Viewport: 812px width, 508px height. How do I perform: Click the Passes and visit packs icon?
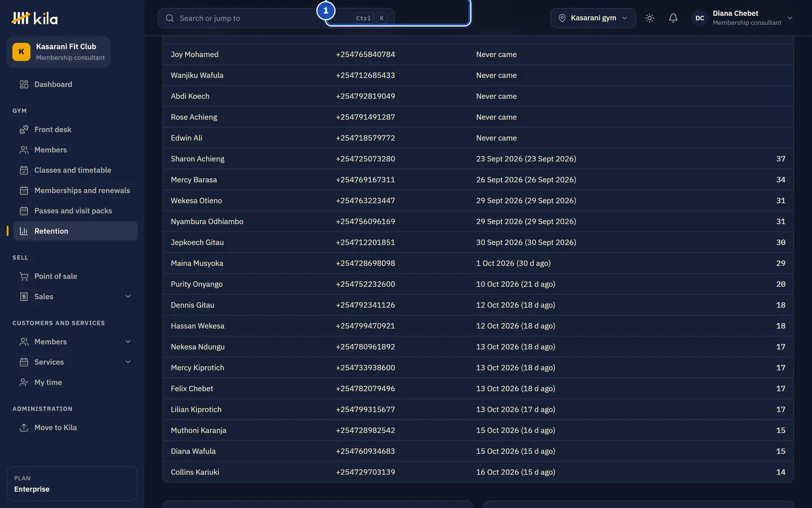click(24, 211)
